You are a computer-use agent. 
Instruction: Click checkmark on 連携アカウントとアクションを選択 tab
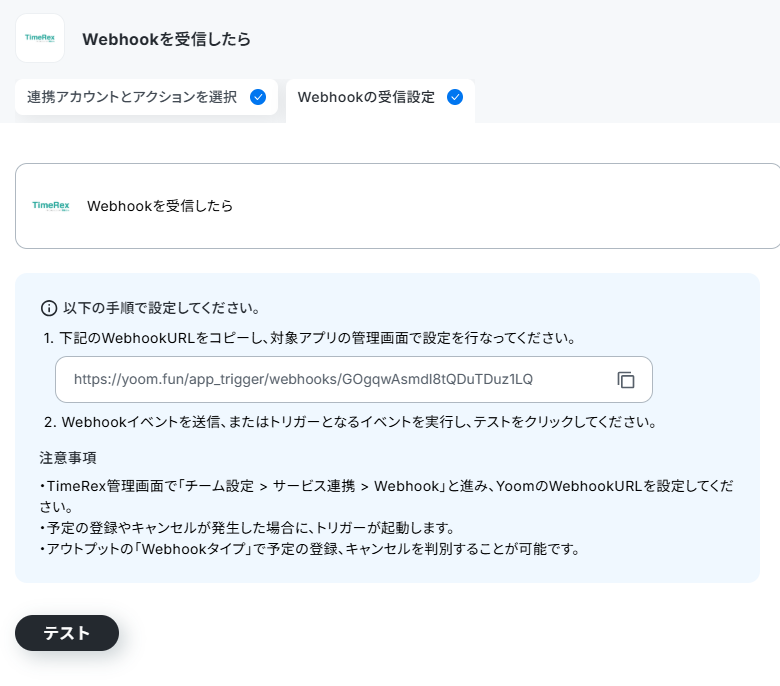point(258,97)
